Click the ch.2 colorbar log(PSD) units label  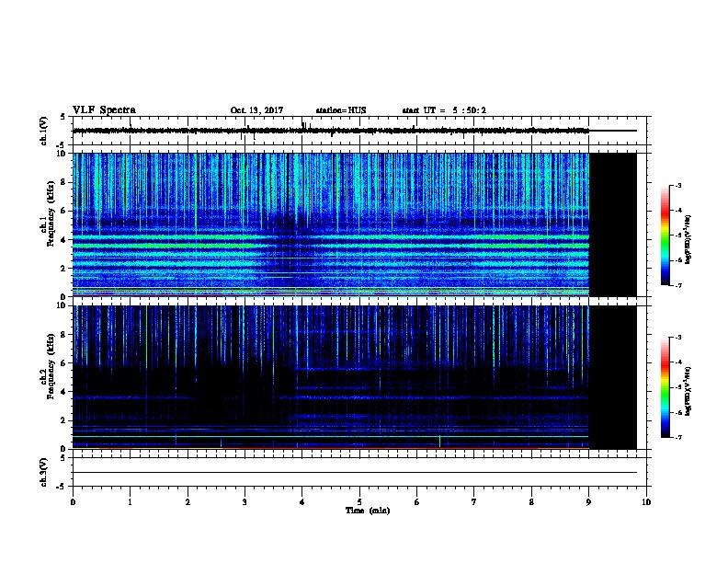[x=688, y=391]
